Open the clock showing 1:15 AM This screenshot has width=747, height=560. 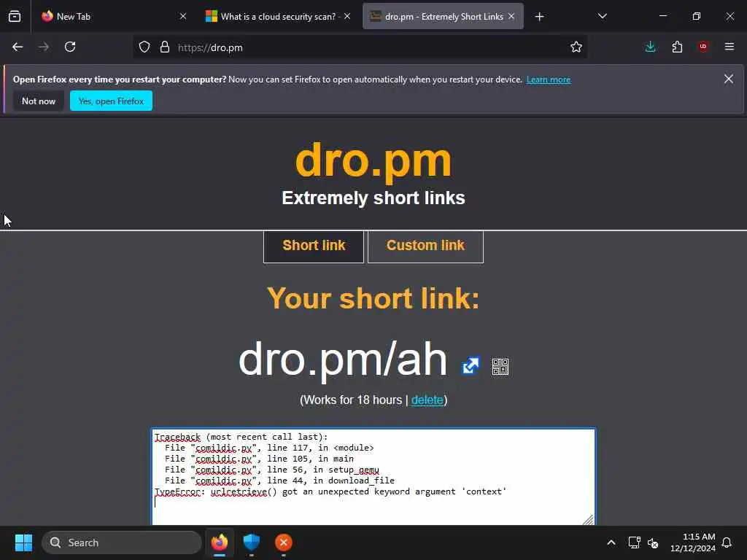(x=693, y=542)
